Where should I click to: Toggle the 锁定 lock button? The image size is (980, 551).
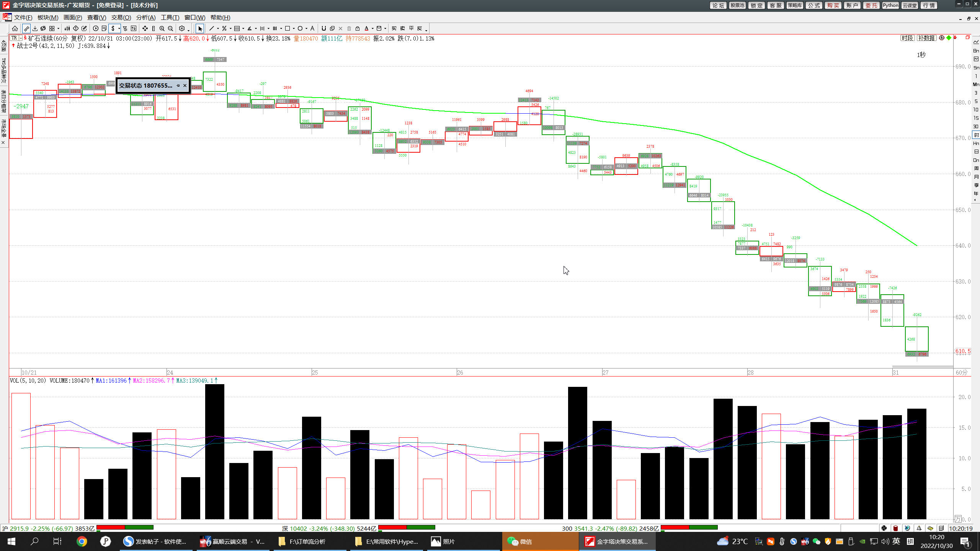756,5
